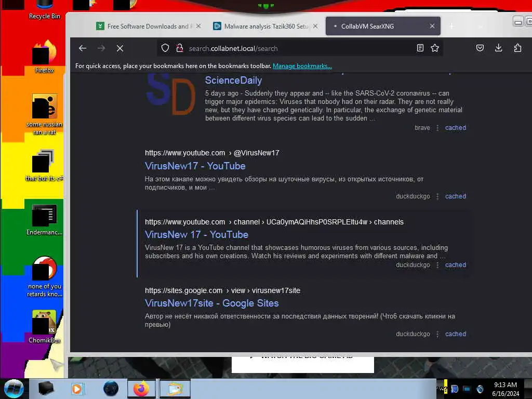Open the Downloads panel arrow icon
This screenshot has width=532, height=399.
[498, 48]
